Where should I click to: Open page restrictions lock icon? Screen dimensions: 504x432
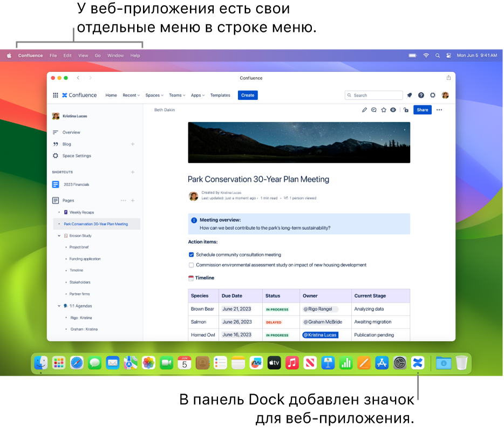click(x=406, y=110)
